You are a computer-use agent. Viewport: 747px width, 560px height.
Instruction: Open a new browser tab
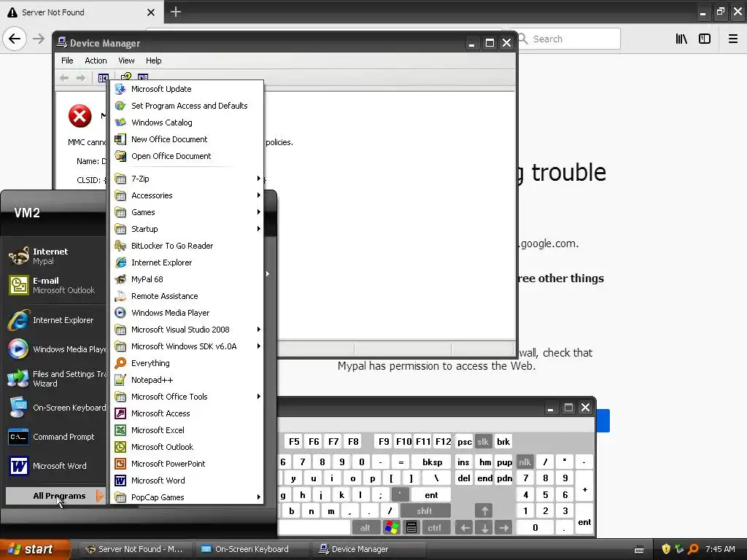[x=176, y=12]
